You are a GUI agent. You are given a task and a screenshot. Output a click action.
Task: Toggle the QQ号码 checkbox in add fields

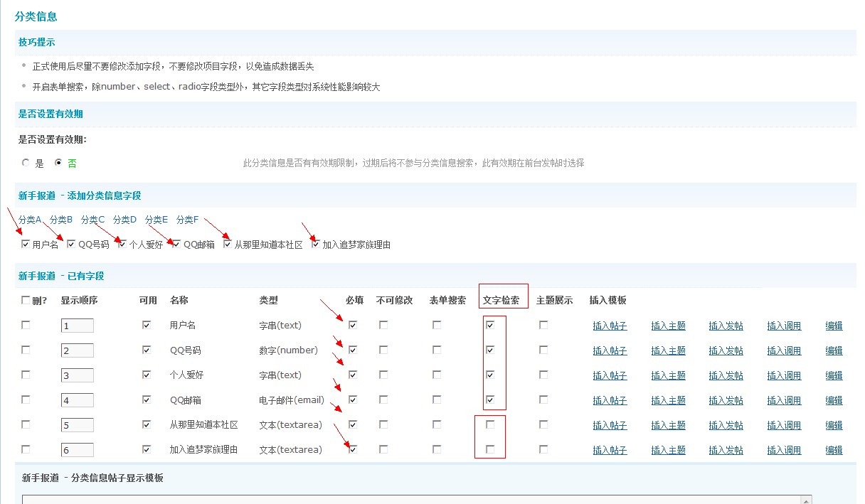tap(71, 245)
